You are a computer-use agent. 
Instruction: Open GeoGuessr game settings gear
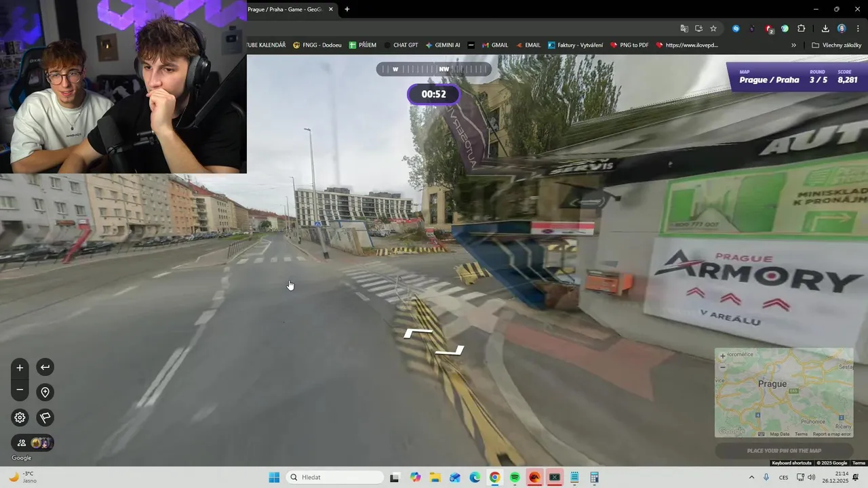20,418
